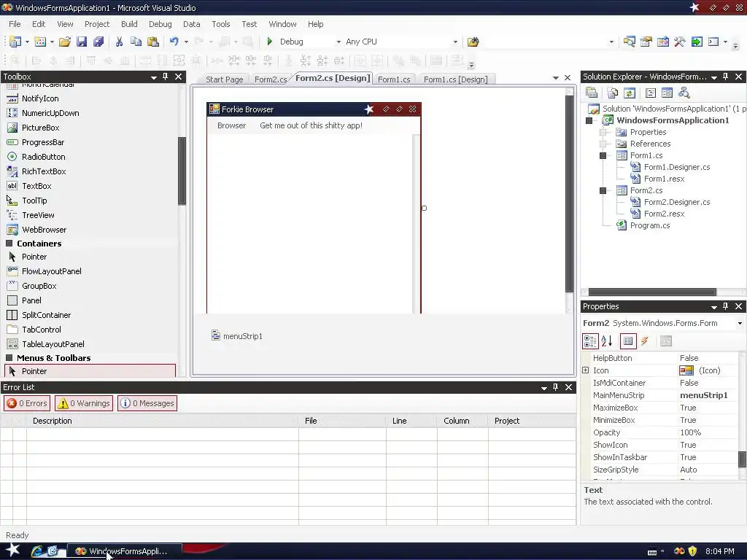Expand the Icon property row
Image resolution: width=747 pixels, height=560 pixels.
586,370
